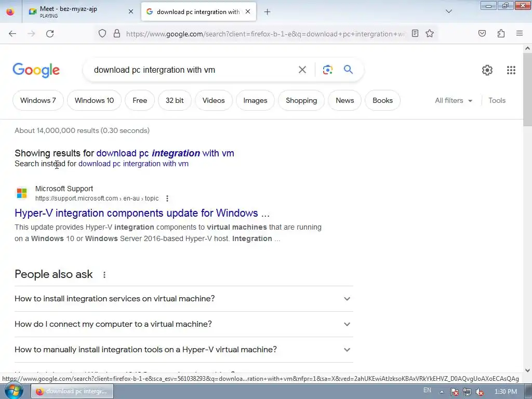The image size is (532, 399).
Task: Expand "How to manually install integration tools" question
Action: click(x=183, y=350)
